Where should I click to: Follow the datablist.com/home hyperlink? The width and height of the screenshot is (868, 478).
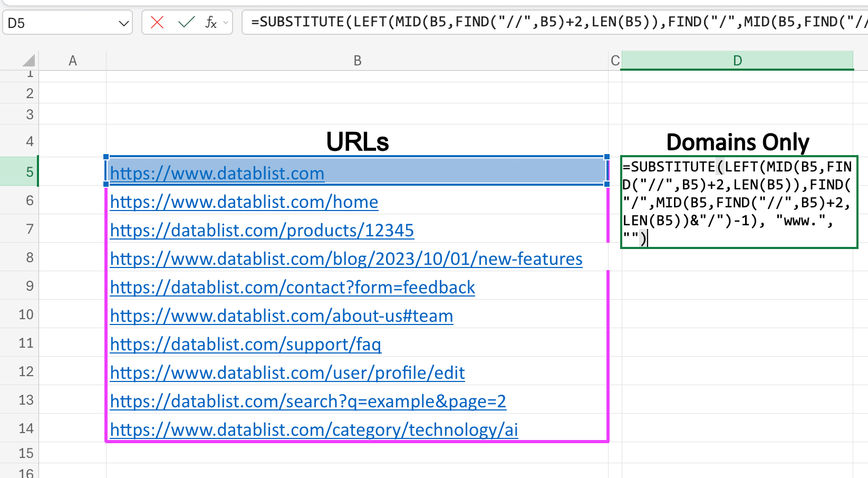click(244, 202)
